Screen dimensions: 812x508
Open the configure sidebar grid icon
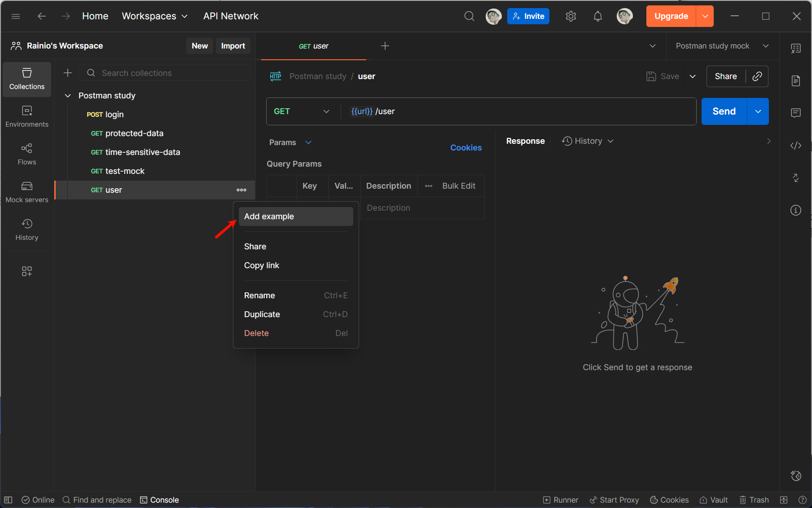[x=27, y=271]
